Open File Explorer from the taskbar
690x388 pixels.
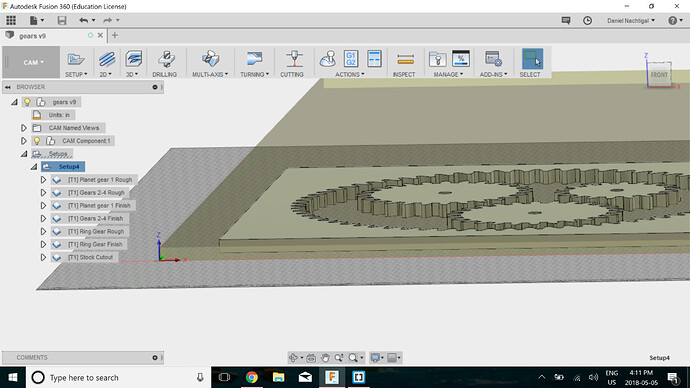point(278,377)
